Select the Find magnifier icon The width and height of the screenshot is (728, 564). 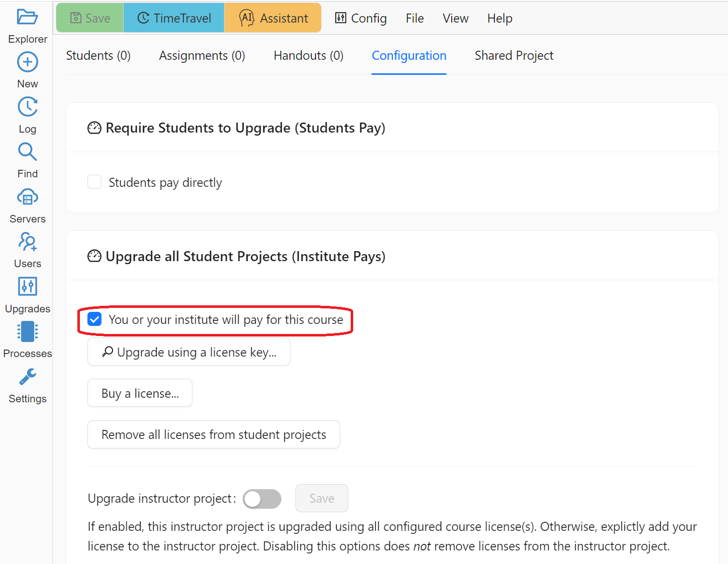(x=27, y=152)
